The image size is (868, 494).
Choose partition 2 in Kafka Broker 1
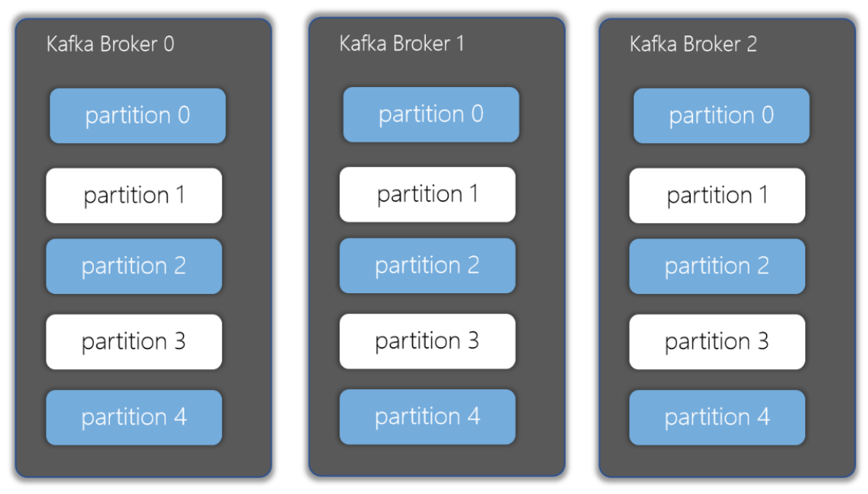click(x=427, y=265)
